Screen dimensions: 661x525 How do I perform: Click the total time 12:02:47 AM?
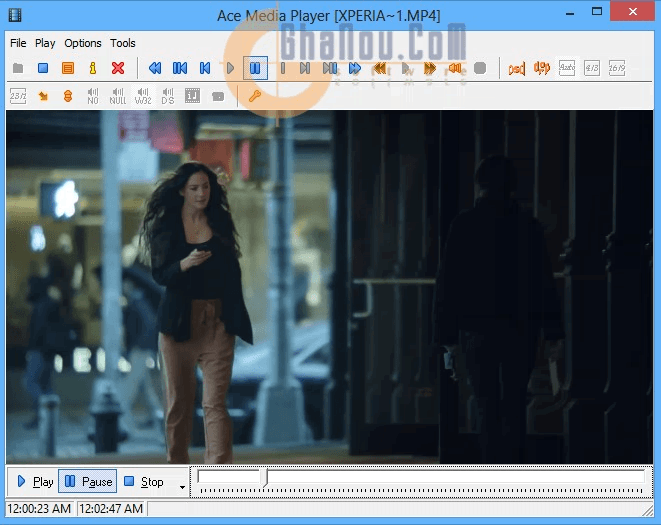point(111,509)
